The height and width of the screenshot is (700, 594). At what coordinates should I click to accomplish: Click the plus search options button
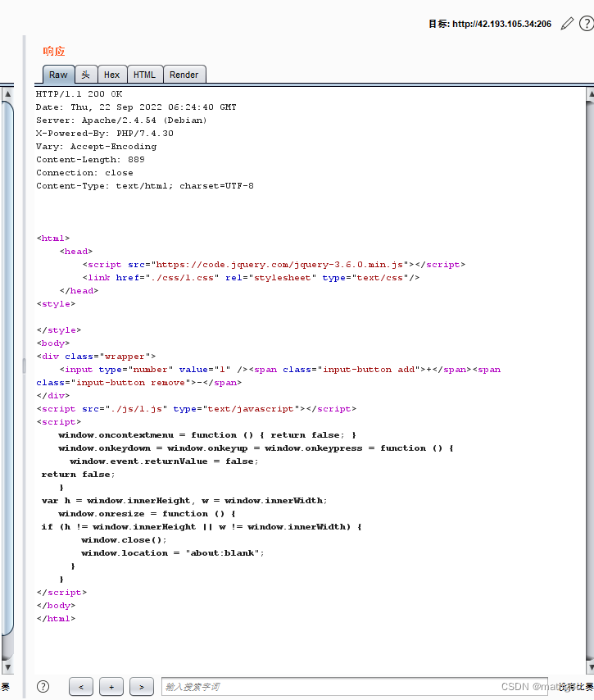click(111, 687)
